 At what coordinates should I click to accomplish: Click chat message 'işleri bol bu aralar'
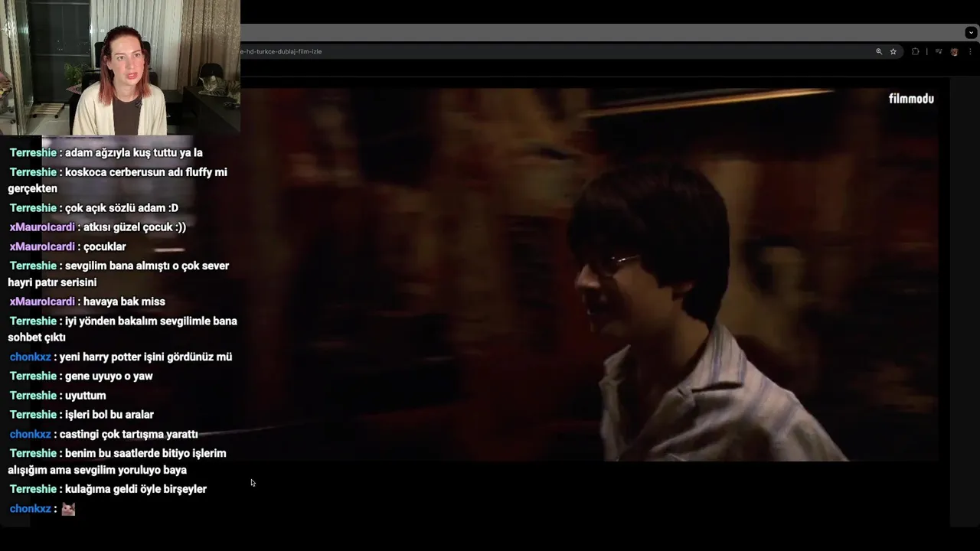[x=109, y=415]
